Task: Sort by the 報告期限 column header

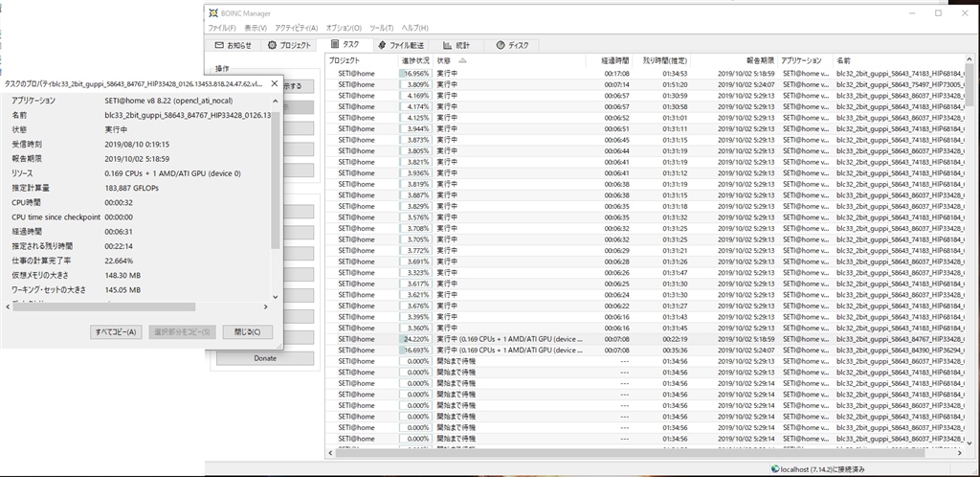Action: click(734, 60)
